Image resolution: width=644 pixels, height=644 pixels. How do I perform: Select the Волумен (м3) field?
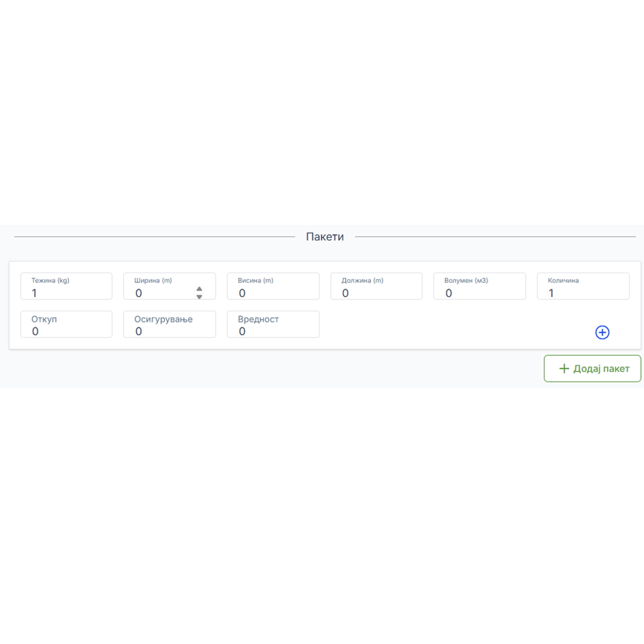(x=479, y=286)
